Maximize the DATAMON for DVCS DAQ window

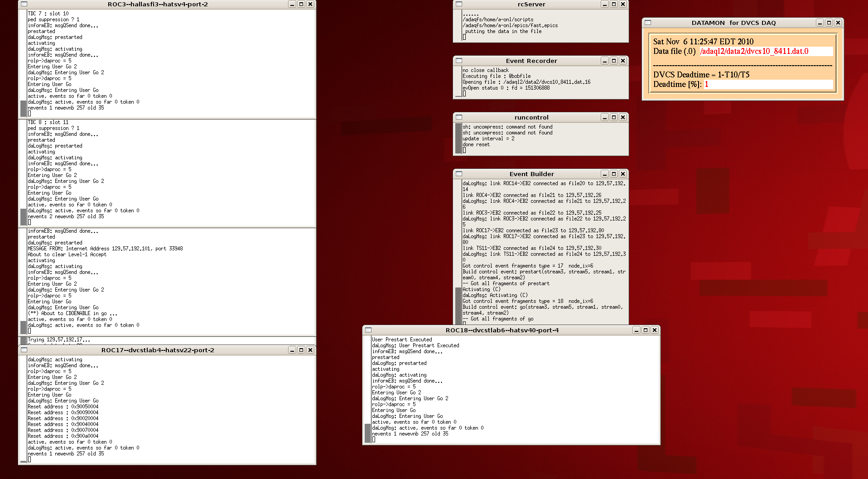(x=829, y=23)
